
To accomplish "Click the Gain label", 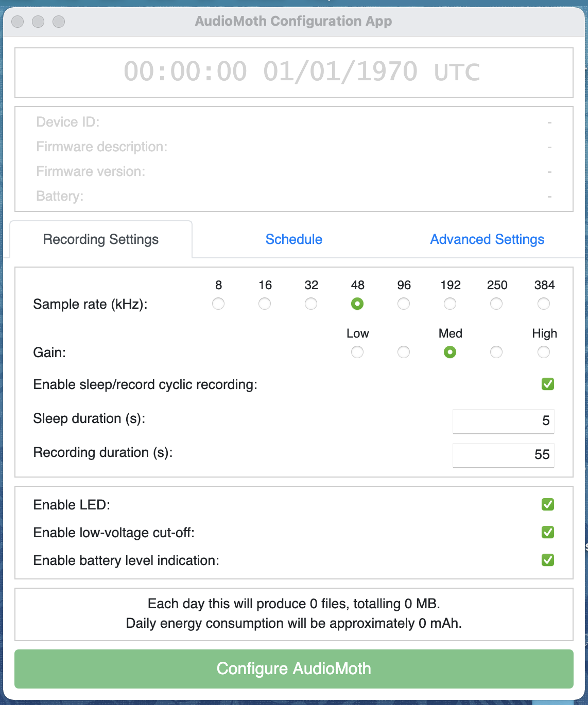I will pos(49,352).
